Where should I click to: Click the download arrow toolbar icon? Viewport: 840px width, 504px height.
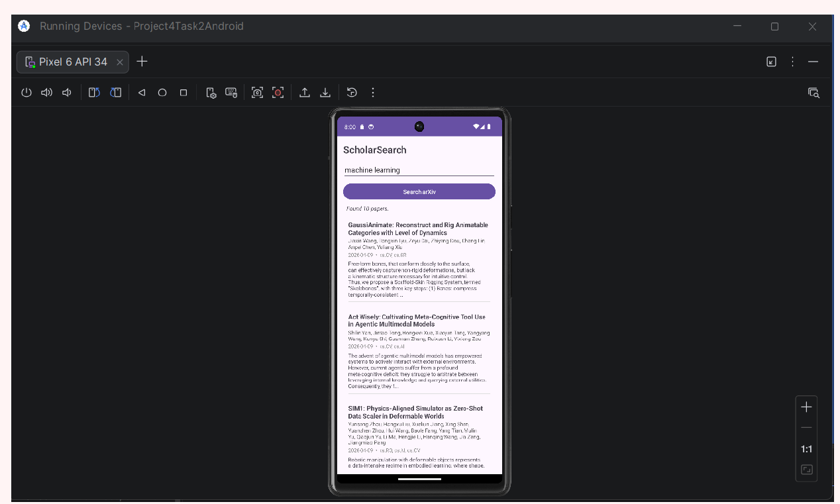[x=325, y=93]
